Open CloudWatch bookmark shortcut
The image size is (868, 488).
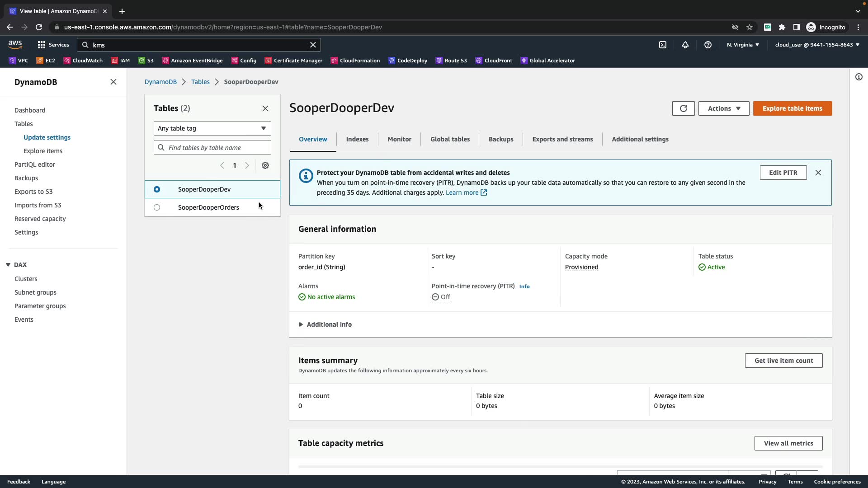(x=83, y=61)
